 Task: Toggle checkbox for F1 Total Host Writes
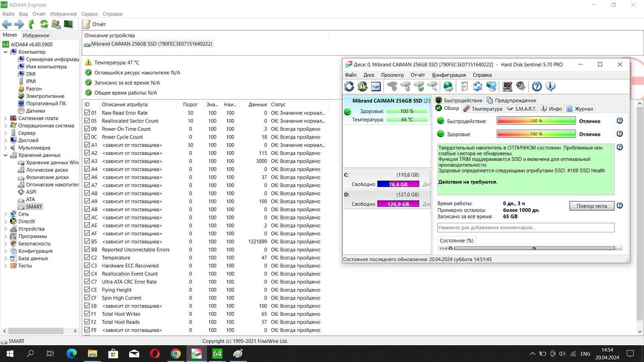pyautogui.click(x=87, y=314)
